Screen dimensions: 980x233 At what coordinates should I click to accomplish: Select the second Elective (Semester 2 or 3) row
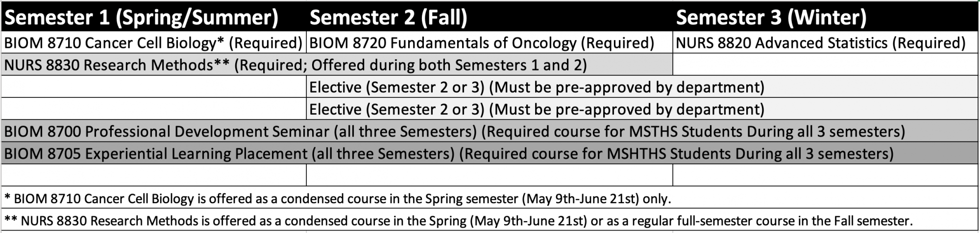click(537, 109)
